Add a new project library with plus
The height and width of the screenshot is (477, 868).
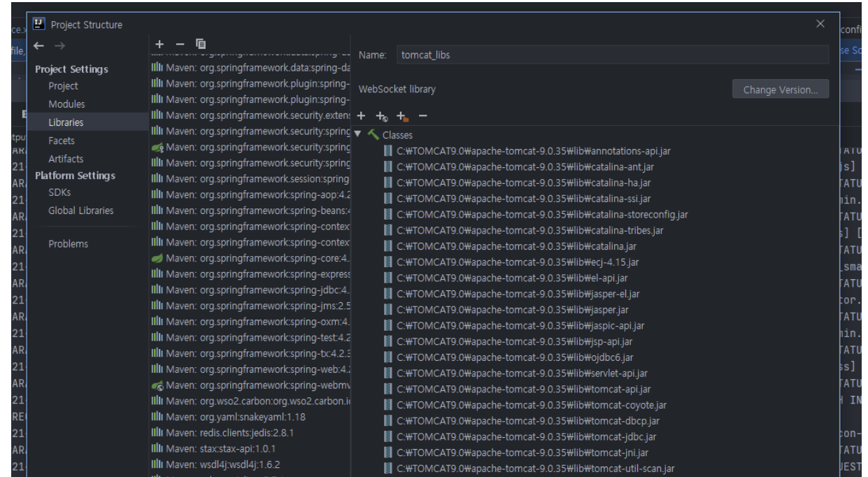[159, 43]
